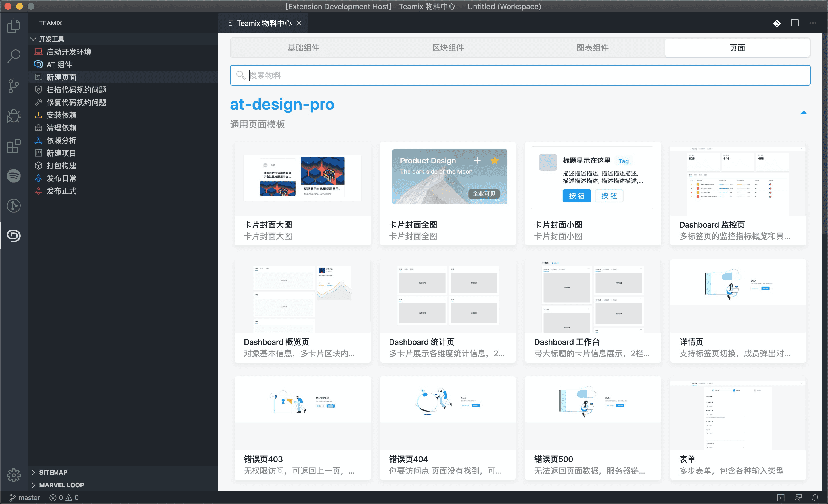Switch to the 基础组件 tab

pyautogui.click(x=303, y=48)
